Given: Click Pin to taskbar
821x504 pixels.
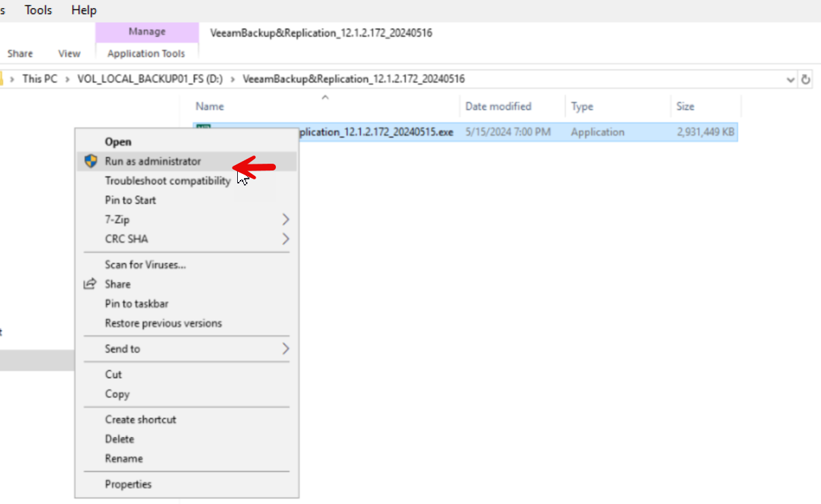Looking at the screenshot, I should pyautogui.click(x=186, y=304).
